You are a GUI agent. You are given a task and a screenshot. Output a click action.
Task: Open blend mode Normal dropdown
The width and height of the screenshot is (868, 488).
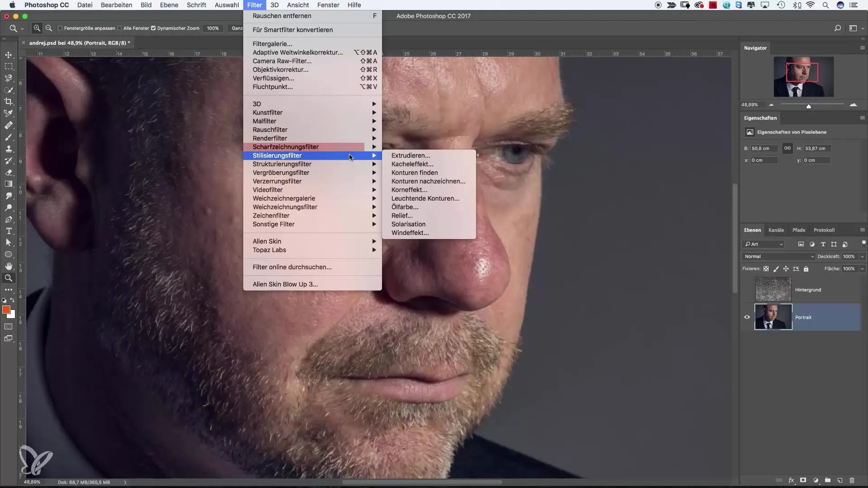click(x=779, y=256)
